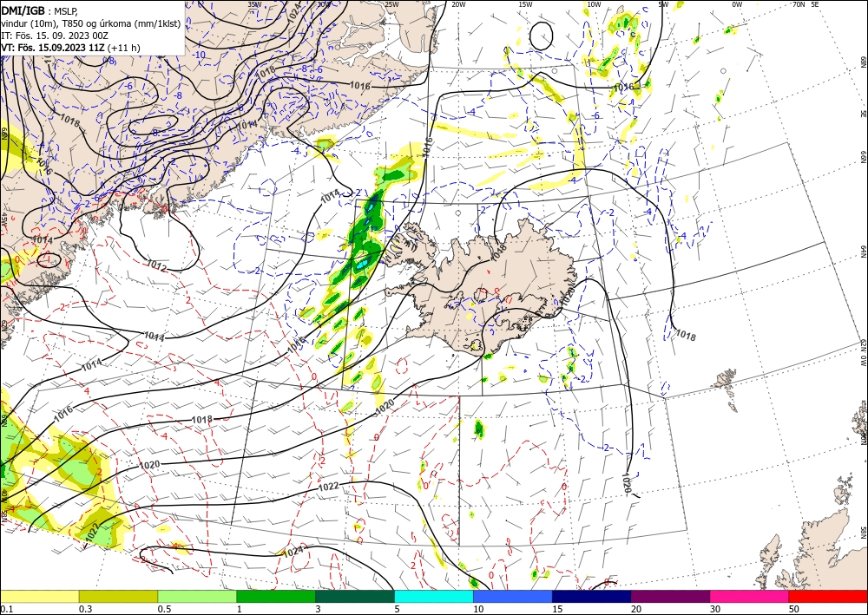This screenshot has height=615, width=868.
Task: Click the '15W' longitude label at top
Action: pos(526,4)
